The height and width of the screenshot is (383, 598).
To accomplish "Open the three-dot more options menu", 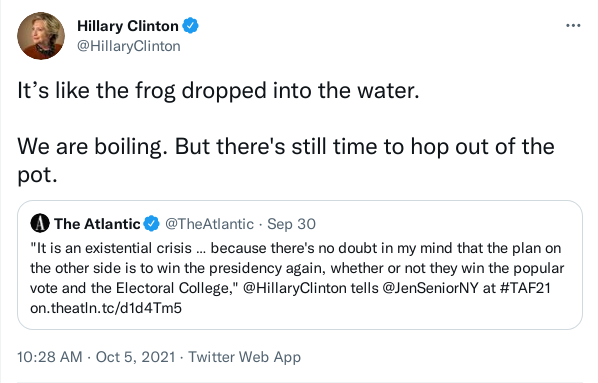I will (x=573, y=26).
